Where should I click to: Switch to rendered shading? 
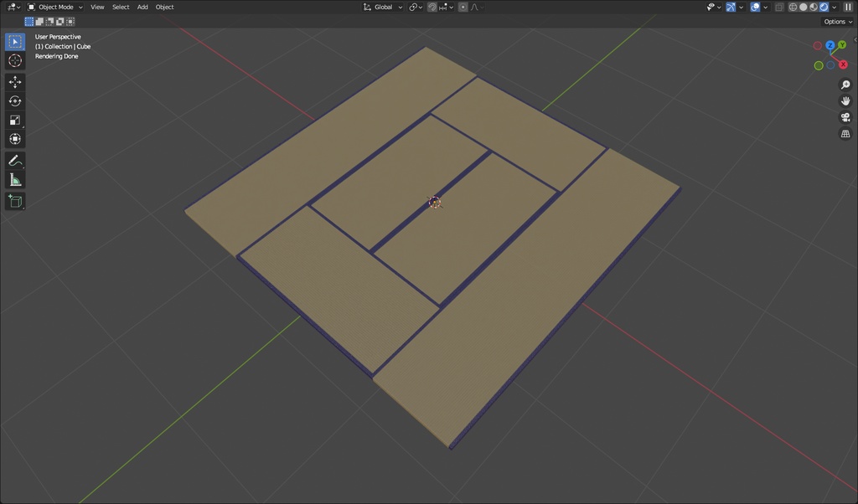tap(824, 7)
